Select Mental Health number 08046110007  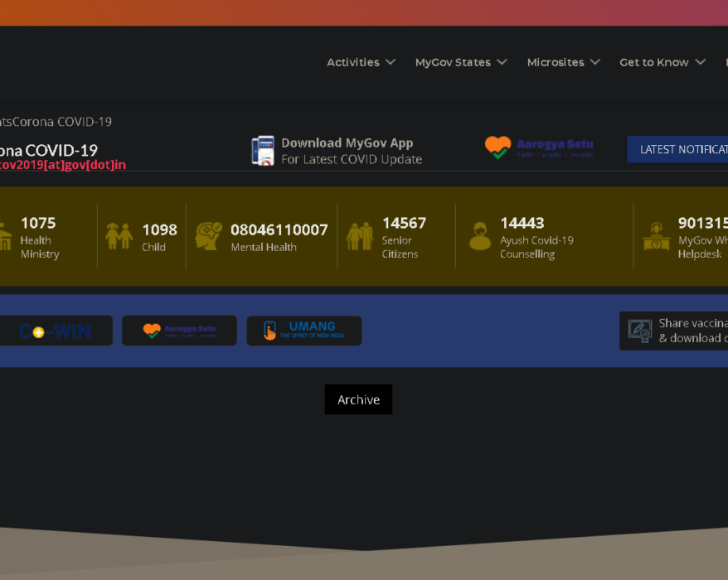279,230
